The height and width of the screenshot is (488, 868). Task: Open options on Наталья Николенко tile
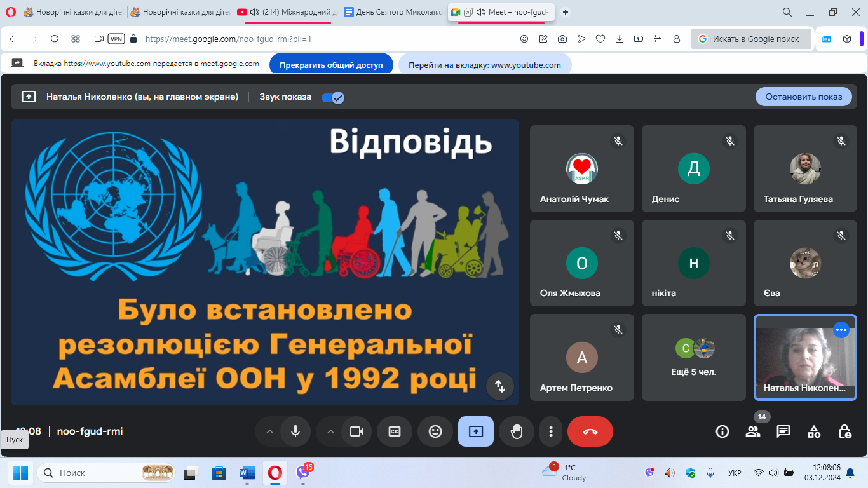click(x=841, y=329)
